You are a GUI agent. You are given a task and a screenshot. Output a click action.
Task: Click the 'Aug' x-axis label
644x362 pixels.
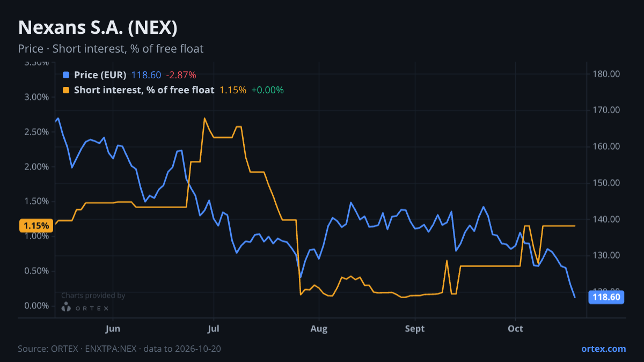tap(319, 328)
